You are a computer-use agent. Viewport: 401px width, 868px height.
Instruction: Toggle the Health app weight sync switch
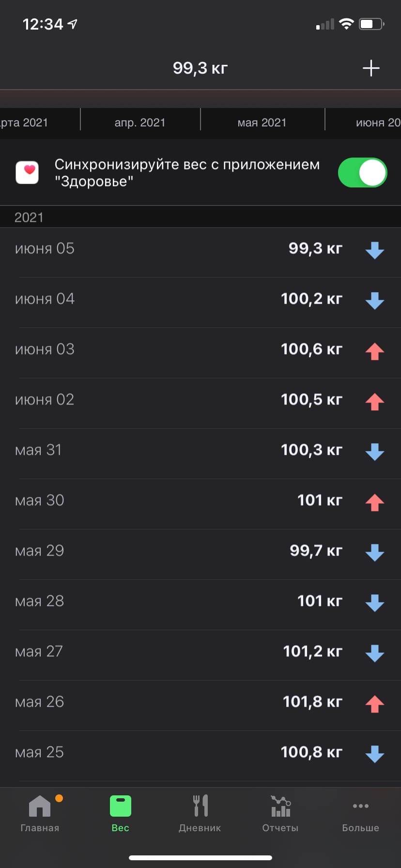pos(362,173)
